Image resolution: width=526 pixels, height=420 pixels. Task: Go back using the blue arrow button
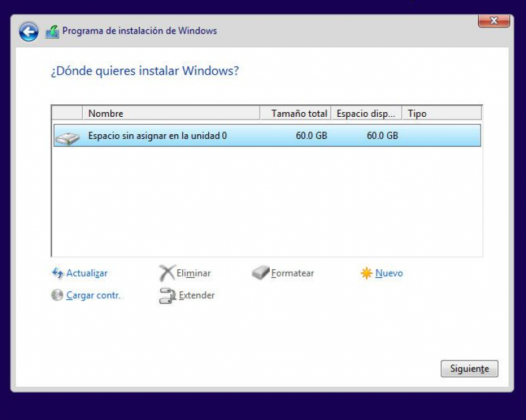[29, 32]
